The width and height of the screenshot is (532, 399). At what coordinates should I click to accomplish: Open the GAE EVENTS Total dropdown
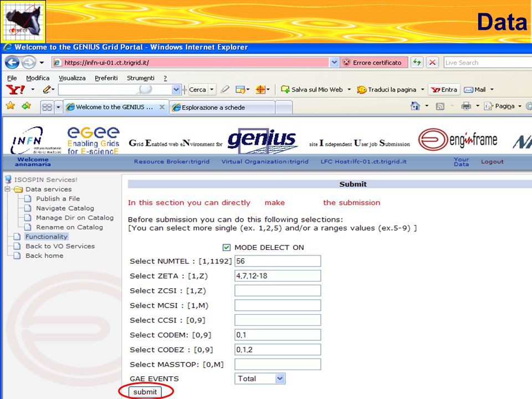coord(260,378)
